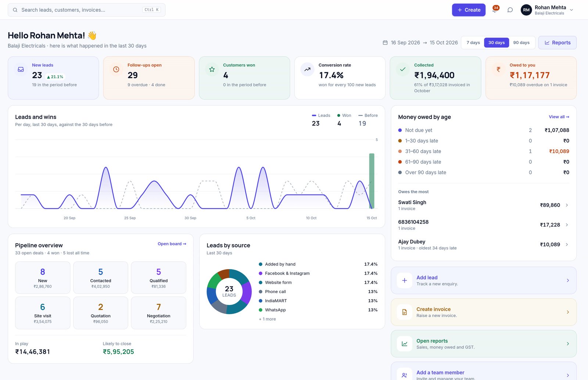Click the green Won bar on 15 Oct

[x=372, y=181]
